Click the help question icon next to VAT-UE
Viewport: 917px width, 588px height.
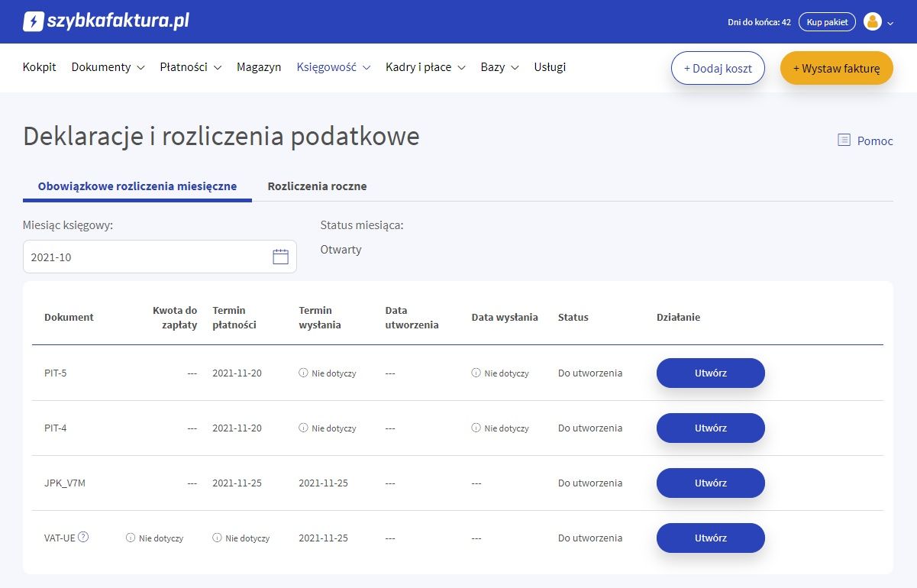(83, 537)
